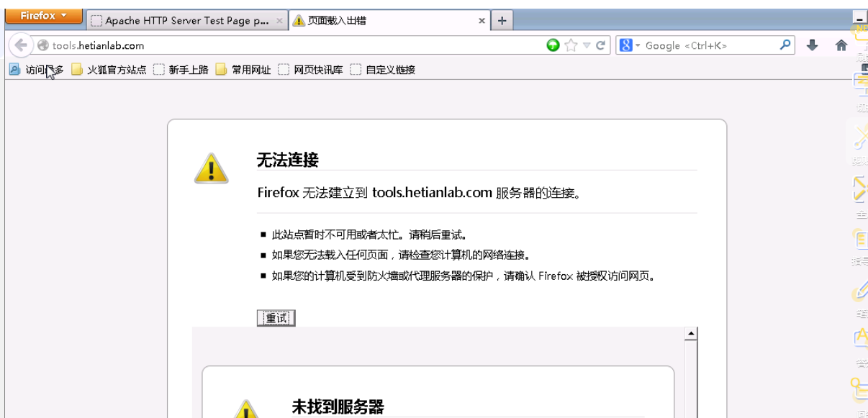Open the Google search engine dropdown

coord(630,45)
